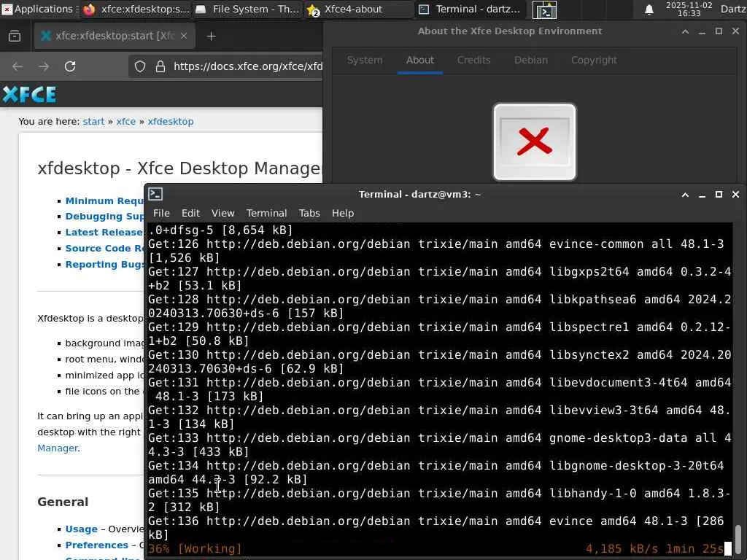Minimize the Terminal window
The width and height of the screenshot is (747, 560).
point(702,194)
